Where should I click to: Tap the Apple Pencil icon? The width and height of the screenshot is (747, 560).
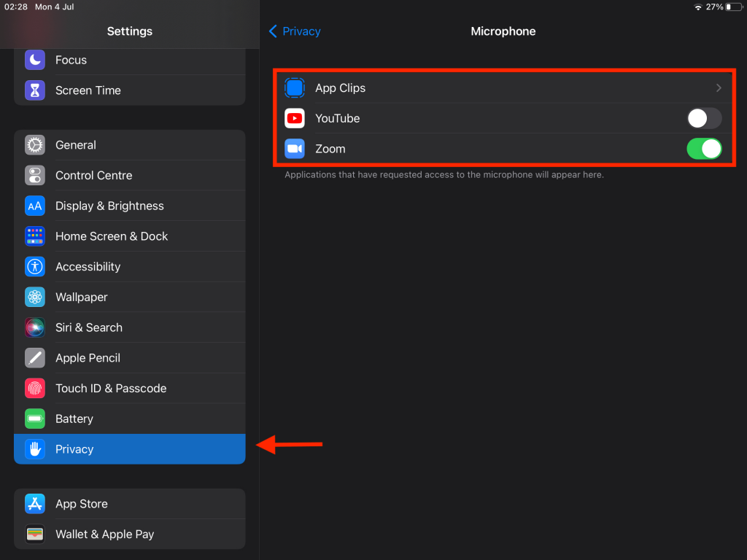pos(35,358)
